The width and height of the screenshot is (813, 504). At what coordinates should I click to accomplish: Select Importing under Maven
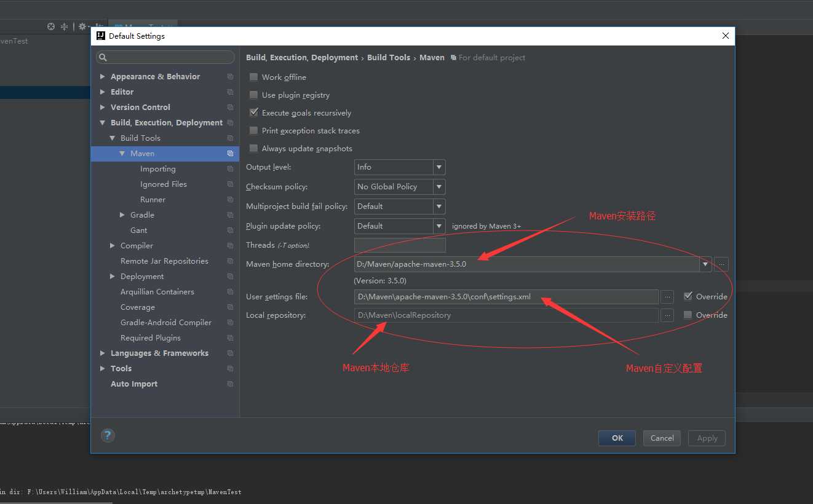click(157, 169)
